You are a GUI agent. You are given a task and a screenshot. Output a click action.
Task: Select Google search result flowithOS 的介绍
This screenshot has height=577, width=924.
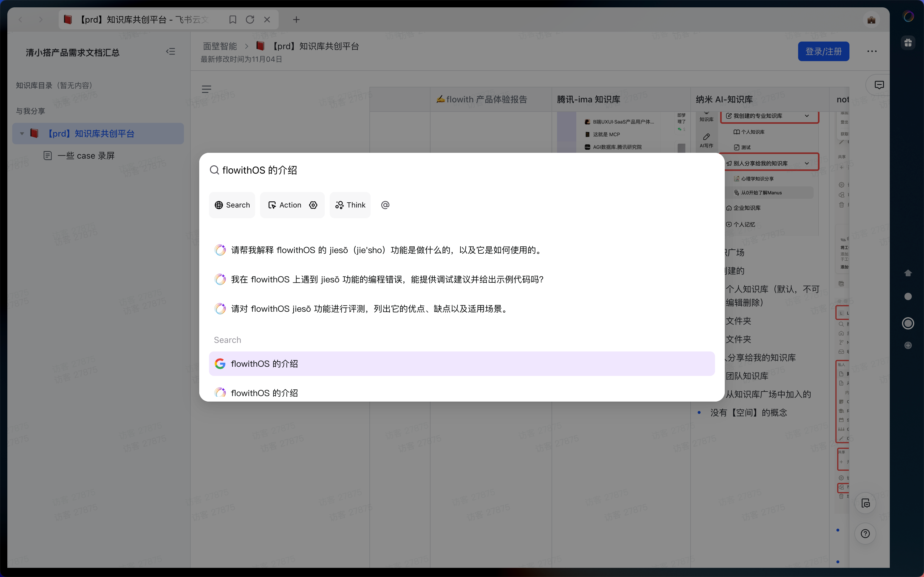[x=462, y=363]
